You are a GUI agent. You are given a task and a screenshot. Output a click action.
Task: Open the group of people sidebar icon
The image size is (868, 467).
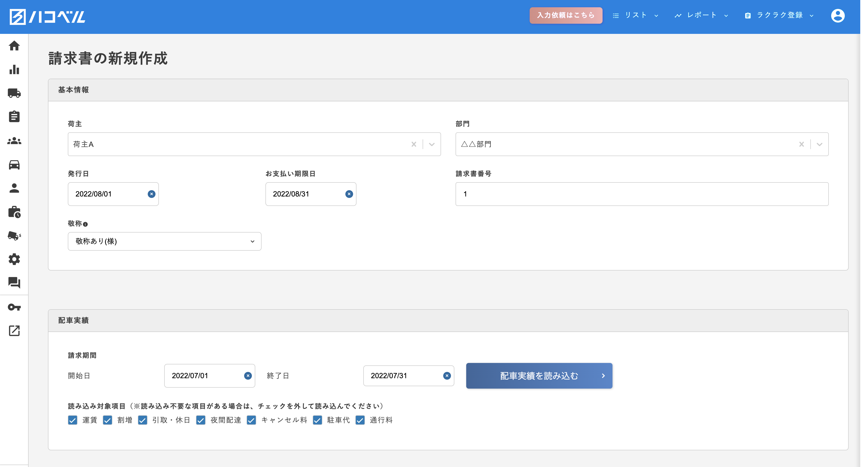(x=14, y=141)
